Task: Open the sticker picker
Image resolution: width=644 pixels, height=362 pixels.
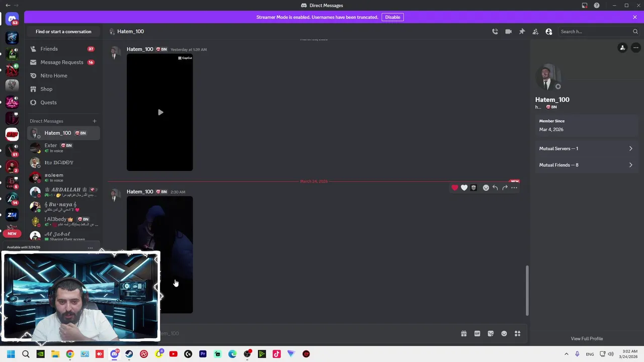Action: [491, 333]
